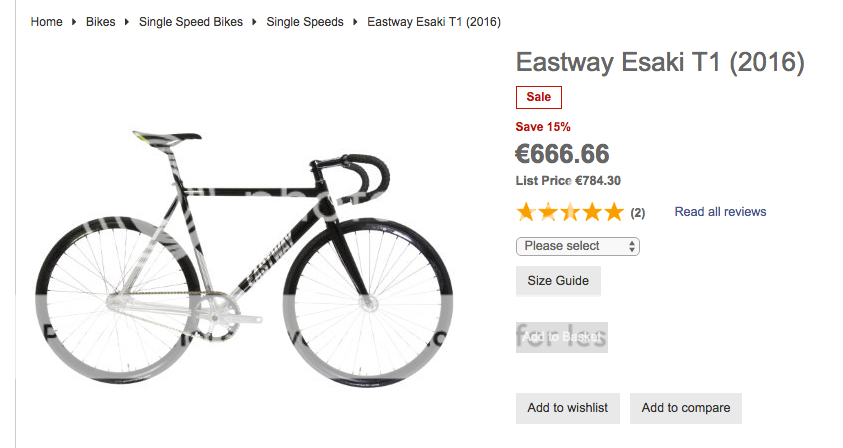Navigate to Bikes breadcrumb

(x=100, y=22)
